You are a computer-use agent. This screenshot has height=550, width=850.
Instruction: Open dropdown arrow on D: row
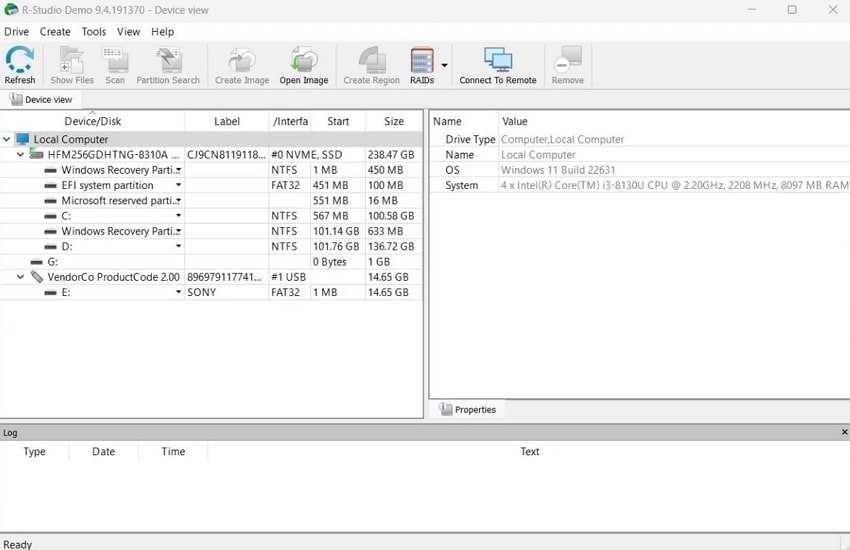(178, 246)
